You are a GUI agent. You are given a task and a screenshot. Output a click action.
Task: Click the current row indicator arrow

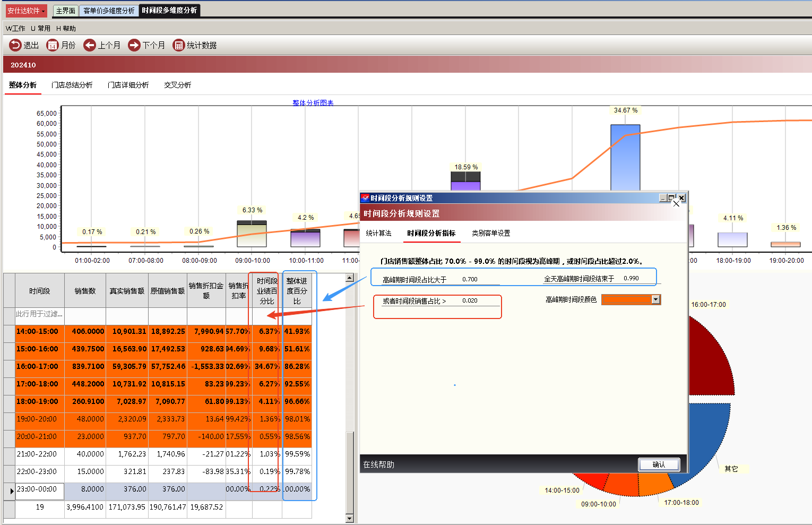point(12,491)
